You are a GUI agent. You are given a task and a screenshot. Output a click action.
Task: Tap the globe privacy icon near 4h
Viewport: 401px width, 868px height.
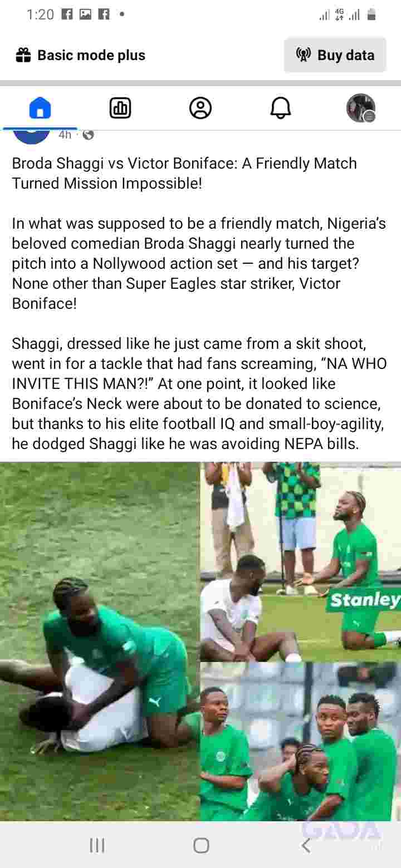tap(88, 135)
